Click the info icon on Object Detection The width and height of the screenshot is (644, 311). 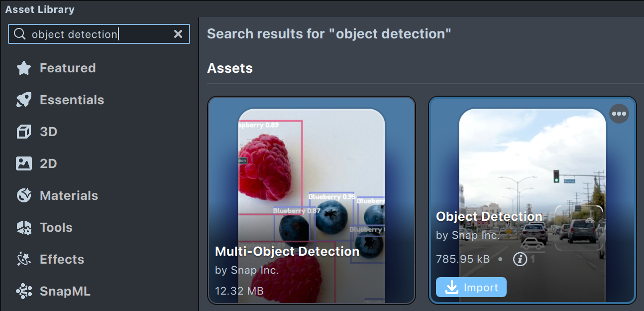520,259
